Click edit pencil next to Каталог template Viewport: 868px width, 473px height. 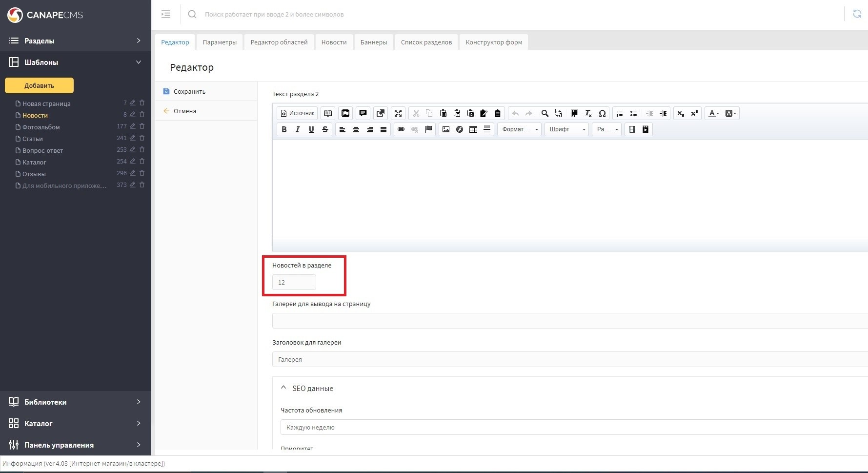133,162
